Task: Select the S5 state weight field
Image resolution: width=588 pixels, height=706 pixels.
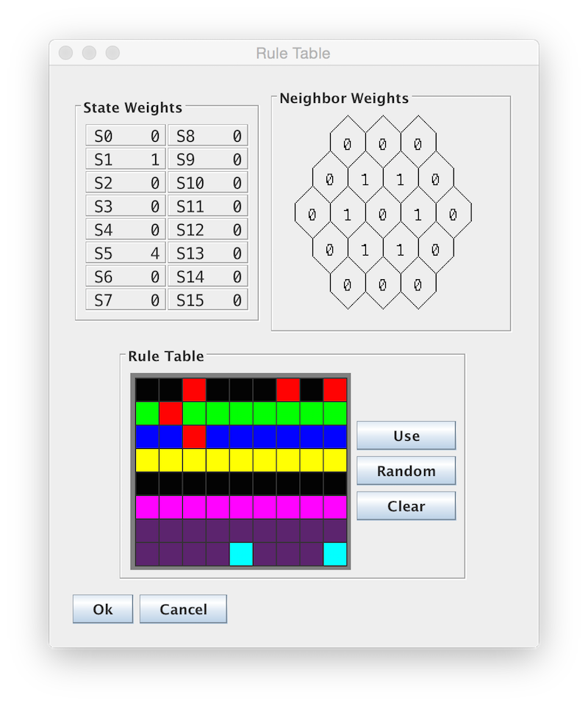Action: tap(126, 253)
